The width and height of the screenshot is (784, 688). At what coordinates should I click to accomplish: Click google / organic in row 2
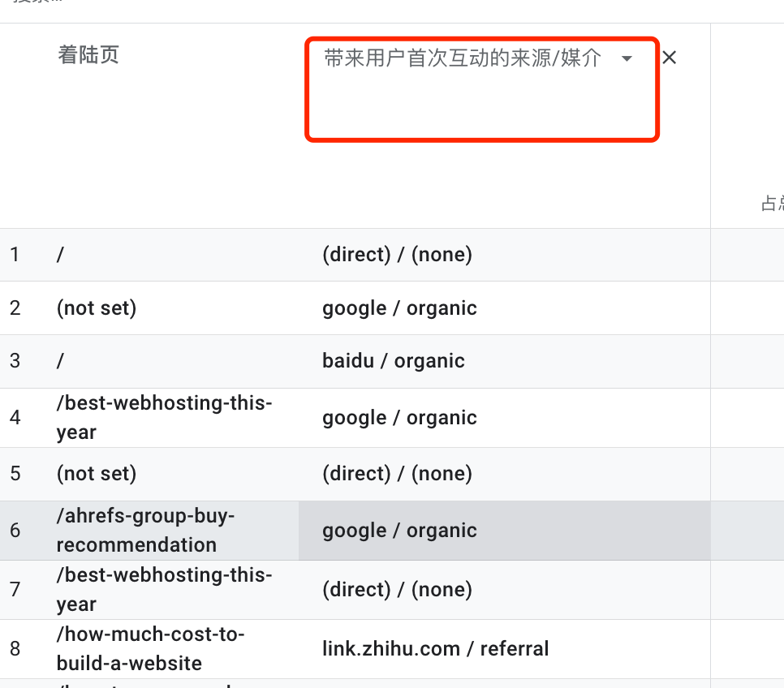[x=399, y=308]
